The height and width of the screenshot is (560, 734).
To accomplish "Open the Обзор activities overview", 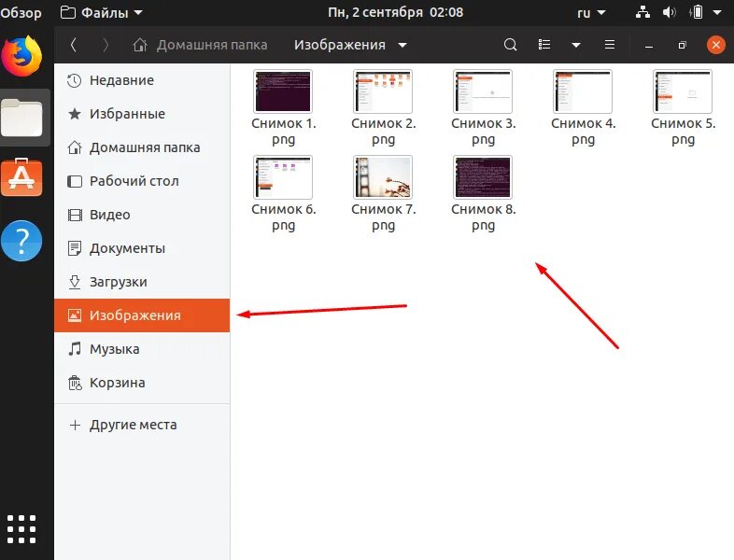I will pos(21,12).
